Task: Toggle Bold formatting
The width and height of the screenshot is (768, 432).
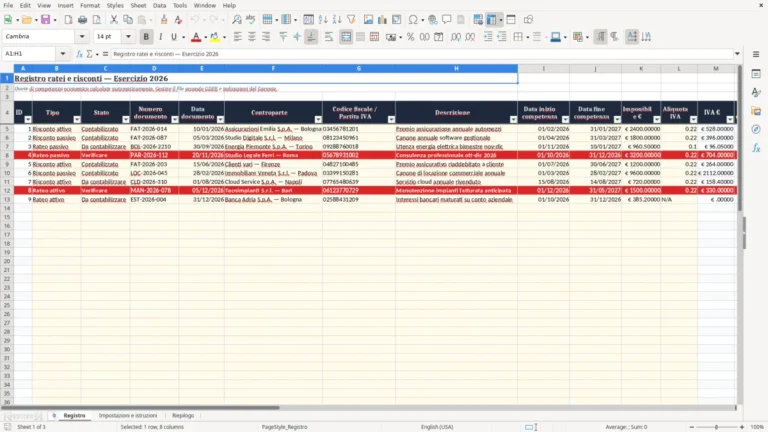Action: click(146, 37)
